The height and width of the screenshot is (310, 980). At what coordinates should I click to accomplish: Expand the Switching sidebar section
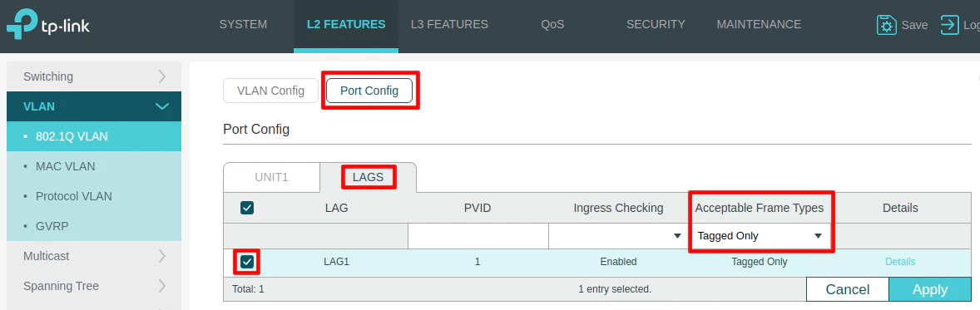click(x=94, y=76)
